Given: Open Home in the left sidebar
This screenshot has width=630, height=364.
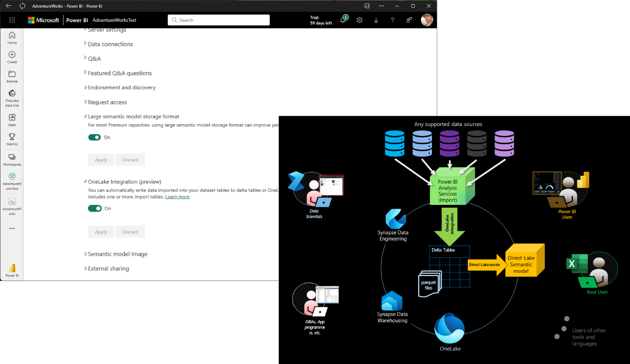Looking at the screenshot, I should (x=12, y=38).
